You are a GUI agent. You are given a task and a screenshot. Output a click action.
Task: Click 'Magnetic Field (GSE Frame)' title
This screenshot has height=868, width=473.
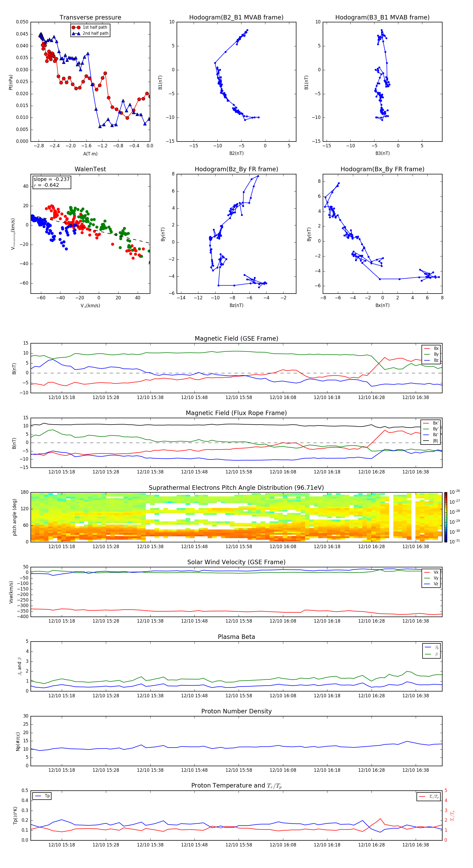point(236,339)
